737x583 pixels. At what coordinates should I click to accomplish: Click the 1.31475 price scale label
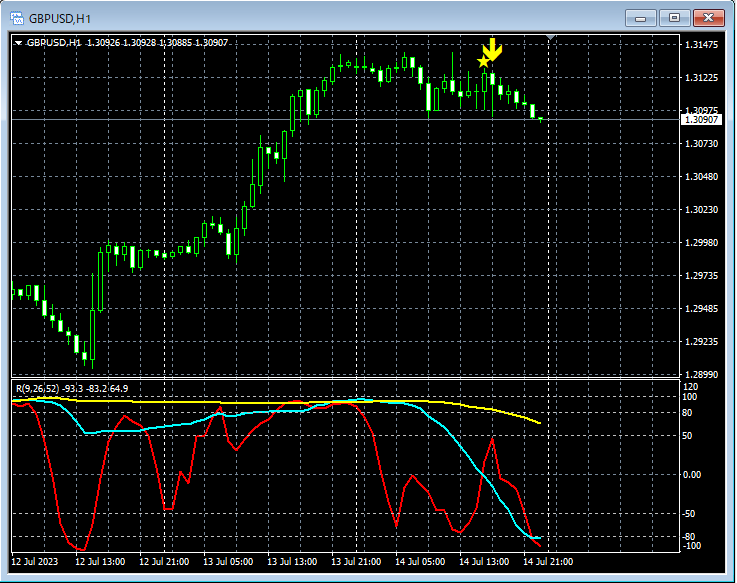701,45
